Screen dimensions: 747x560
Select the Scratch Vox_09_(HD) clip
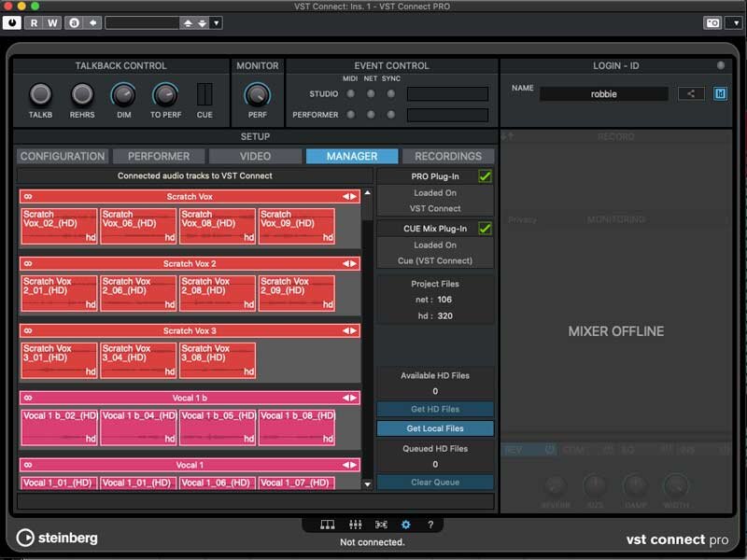pos(297,226)
